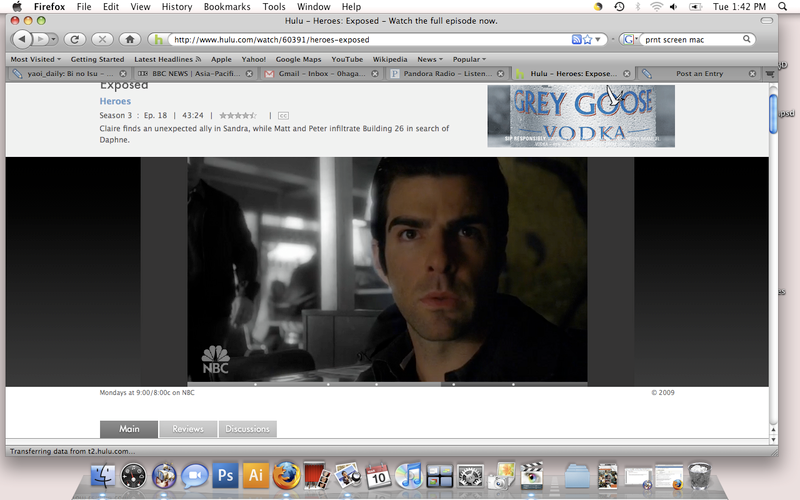This screenshot has height=500, width=800.
Task: Click in the URL address field
Action: 371,39
